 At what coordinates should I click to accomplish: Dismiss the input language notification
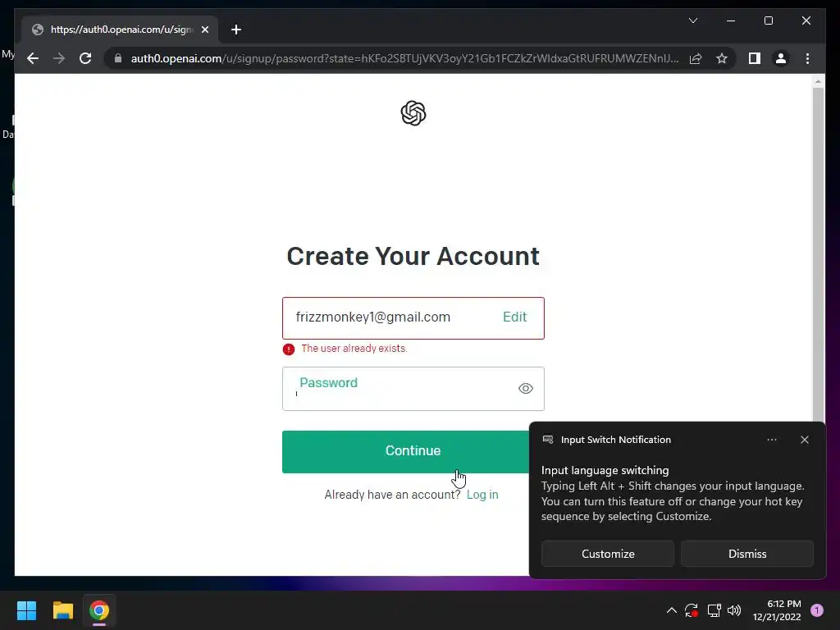[x=746, y=554]
